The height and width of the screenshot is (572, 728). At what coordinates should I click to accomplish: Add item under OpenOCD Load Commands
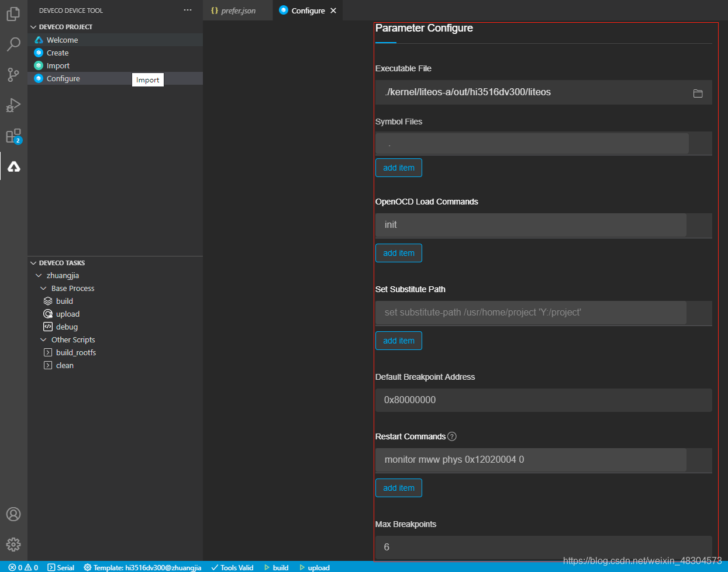399,253
